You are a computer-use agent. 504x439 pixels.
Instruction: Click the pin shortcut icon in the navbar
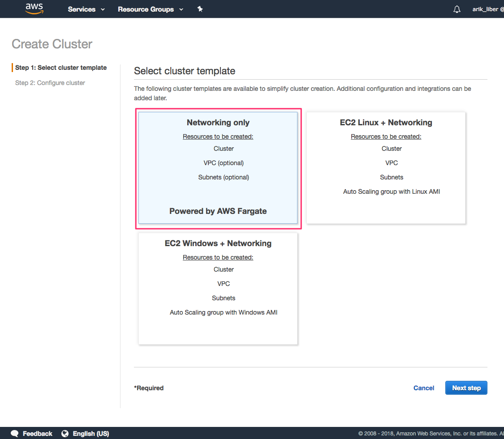pos(200,9)
